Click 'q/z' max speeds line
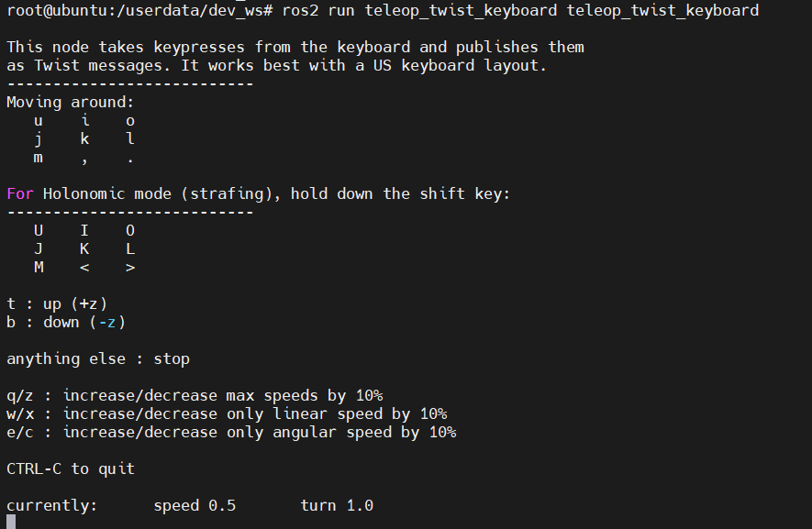 tap(195, 396)
